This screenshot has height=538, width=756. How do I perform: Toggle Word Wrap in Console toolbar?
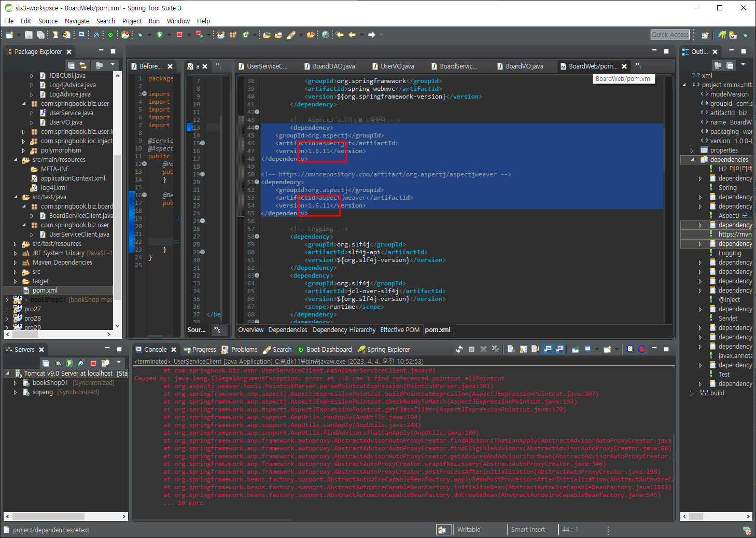[x=535, y=349]
